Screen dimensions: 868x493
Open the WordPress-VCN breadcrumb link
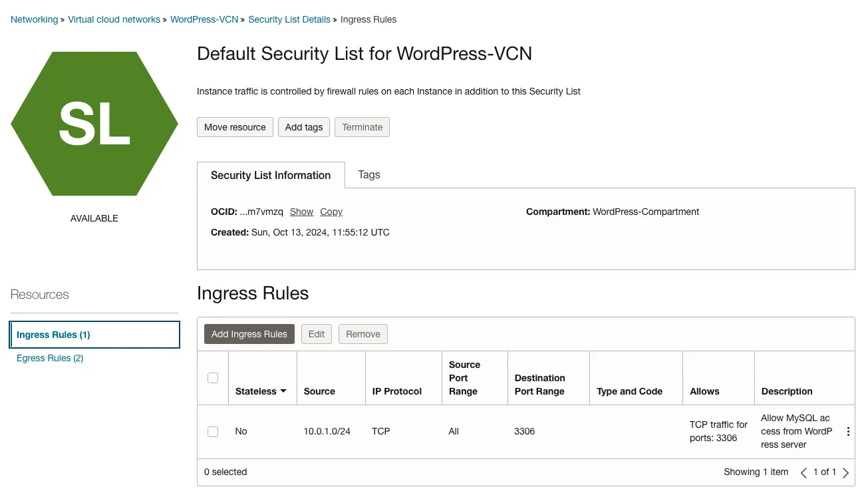pyautogui.click(x=204, y=19)
